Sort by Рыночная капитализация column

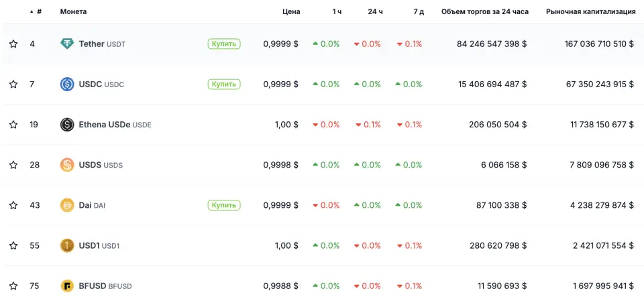tap(590, 11)
